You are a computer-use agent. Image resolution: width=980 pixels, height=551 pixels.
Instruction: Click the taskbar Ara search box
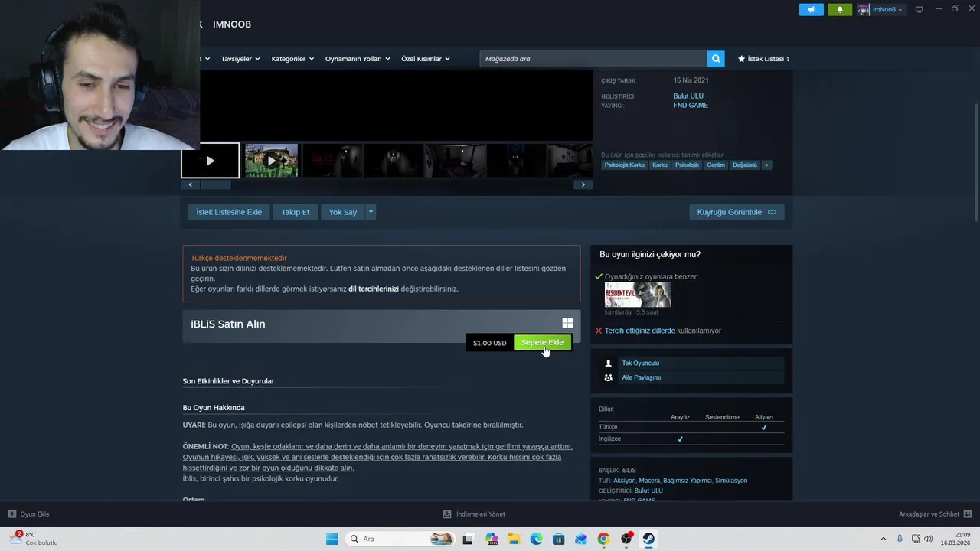pyautogui.click(x=400, y=539)
